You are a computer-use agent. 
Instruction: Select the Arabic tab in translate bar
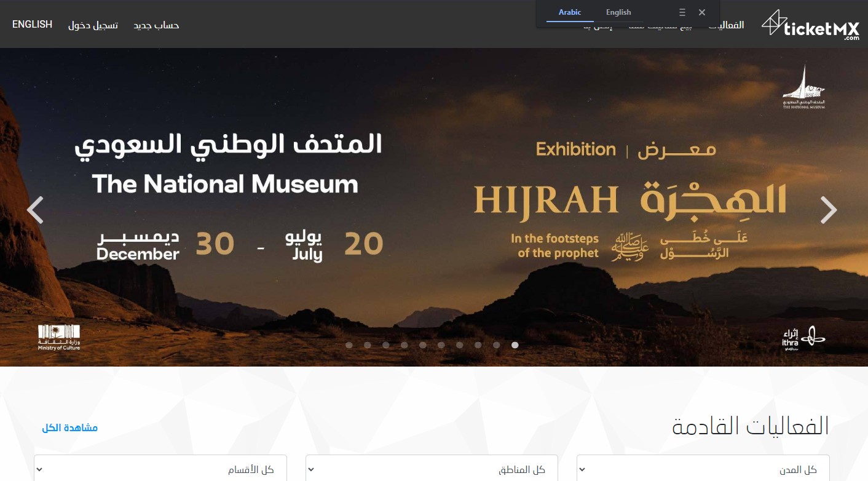pyautogui.click(x=570, y=12)
